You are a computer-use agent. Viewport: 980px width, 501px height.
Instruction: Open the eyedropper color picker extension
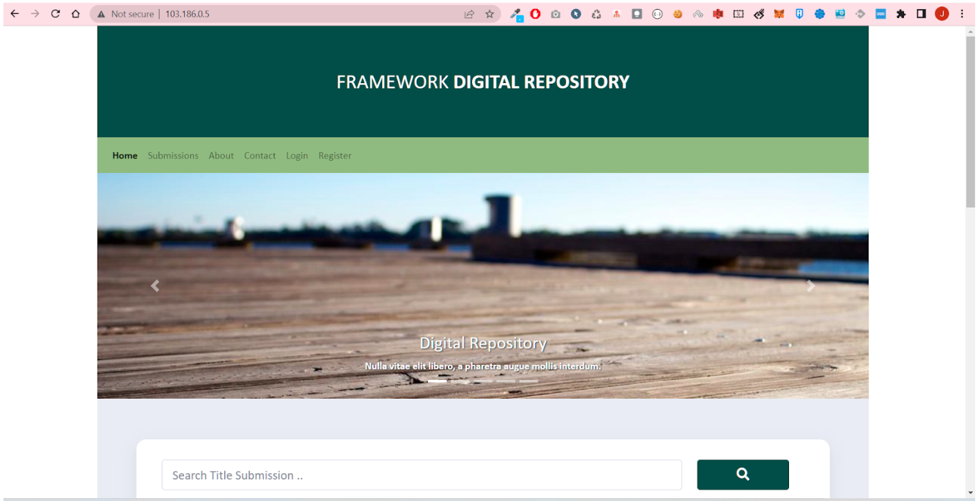point(516,14)
